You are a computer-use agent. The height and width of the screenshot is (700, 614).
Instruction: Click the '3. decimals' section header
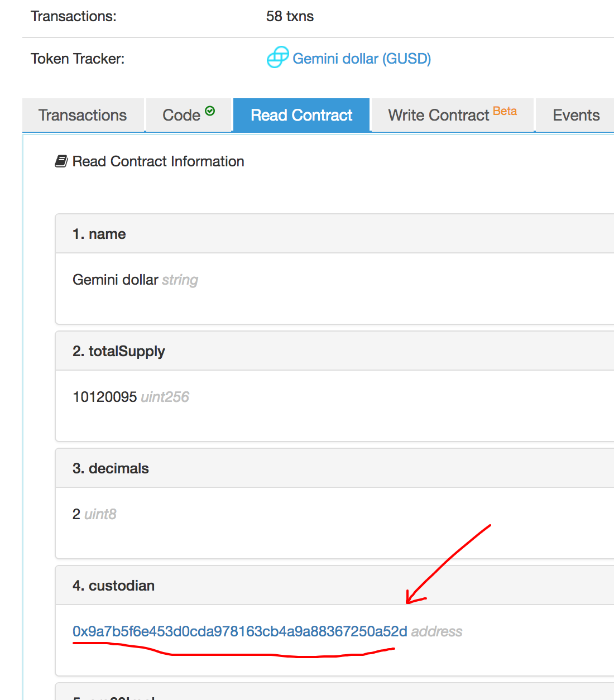335,468
